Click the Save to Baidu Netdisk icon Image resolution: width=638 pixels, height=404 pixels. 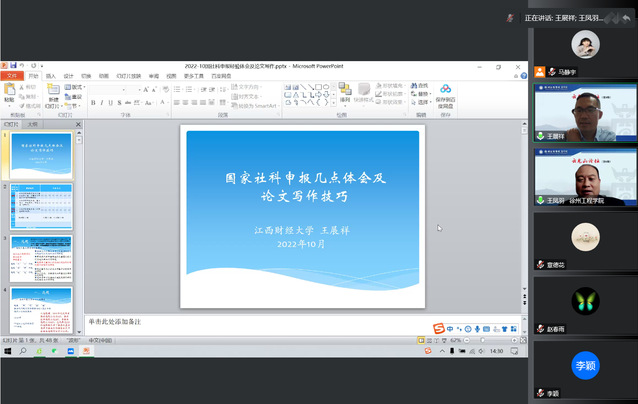445,93
